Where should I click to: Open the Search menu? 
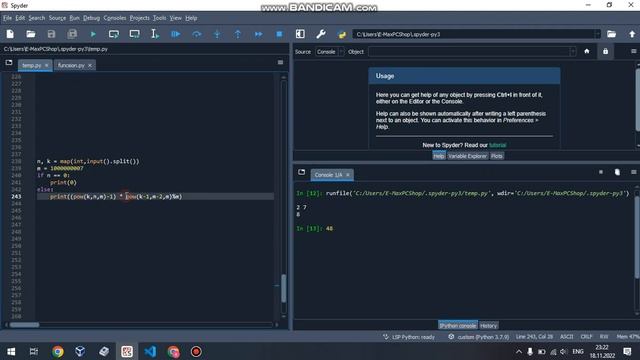point(37,18)
